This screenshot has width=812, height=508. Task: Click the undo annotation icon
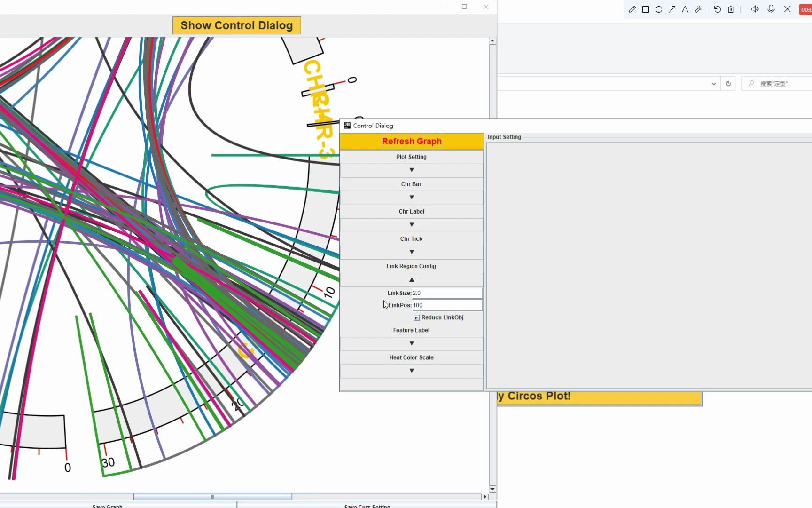(x=717, y=9)
